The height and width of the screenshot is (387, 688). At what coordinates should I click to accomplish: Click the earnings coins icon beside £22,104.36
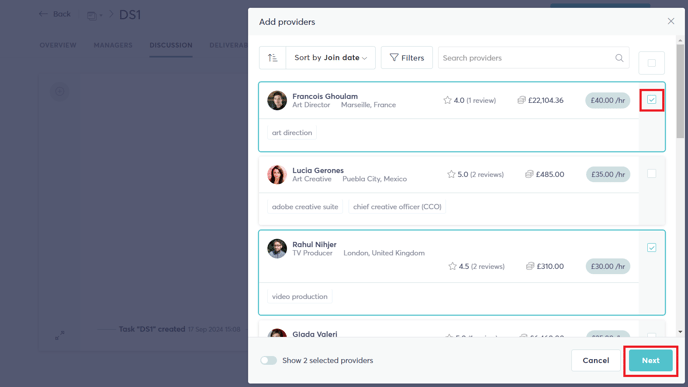click(521, 100)
